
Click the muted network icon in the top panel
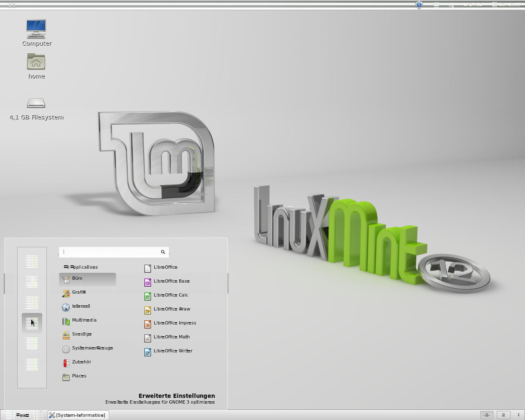pos(452,5)
